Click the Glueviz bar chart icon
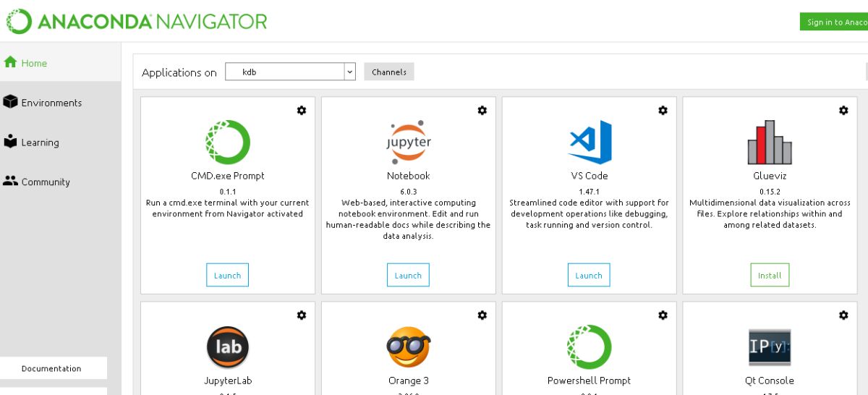 [770, 143]
